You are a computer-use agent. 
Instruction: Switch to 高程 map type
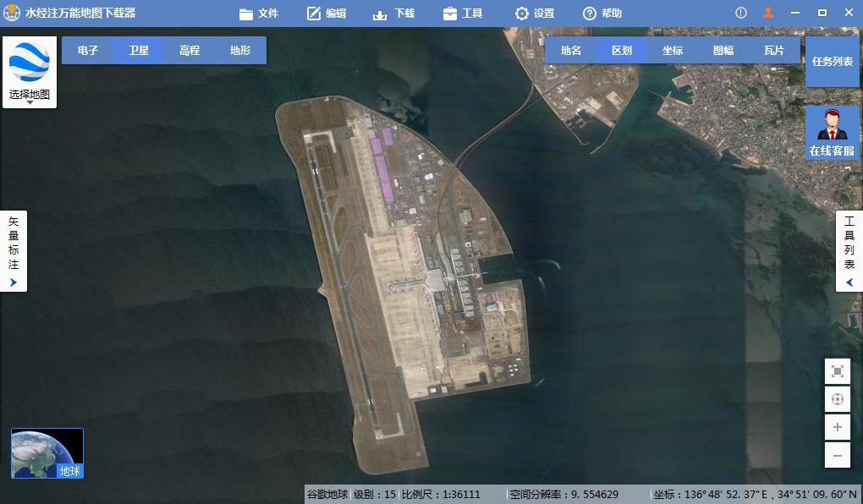pyautogui.click(x=190, y=51)
